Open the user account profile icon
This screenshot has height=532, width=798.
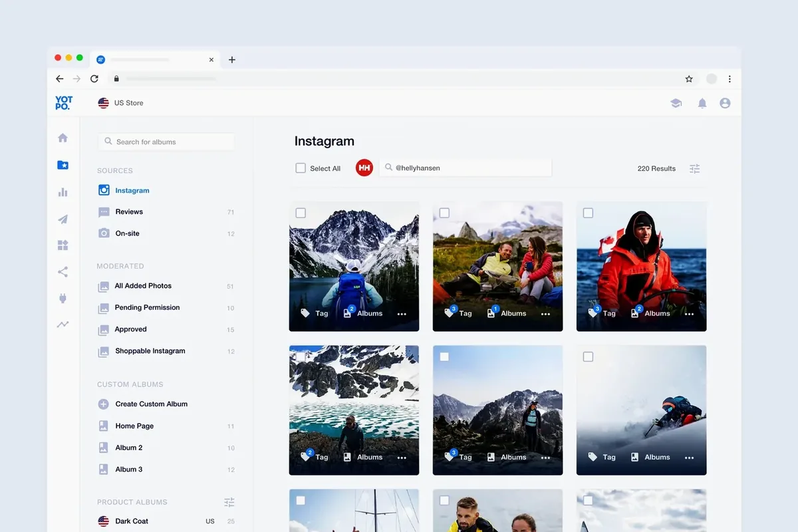tap(725, 103)
